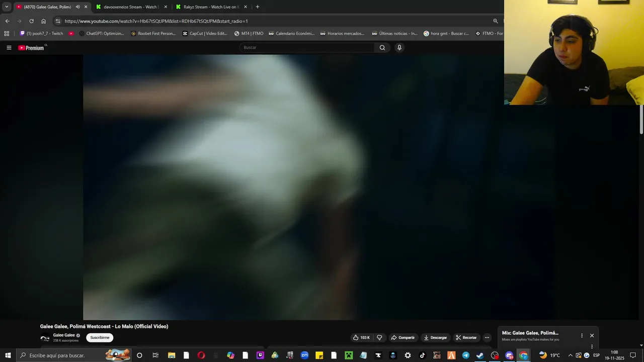644x362 pixels.
Task: Open the browser home page
Action: pos(43,21)
